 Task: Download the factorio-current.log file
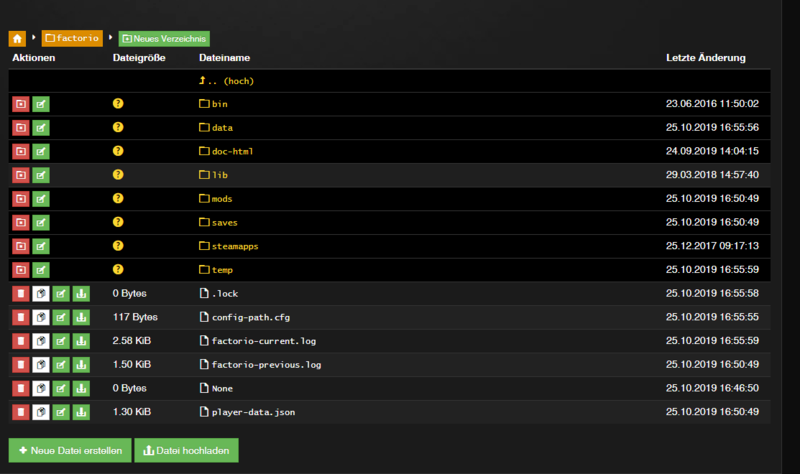(x=81, y=341)
